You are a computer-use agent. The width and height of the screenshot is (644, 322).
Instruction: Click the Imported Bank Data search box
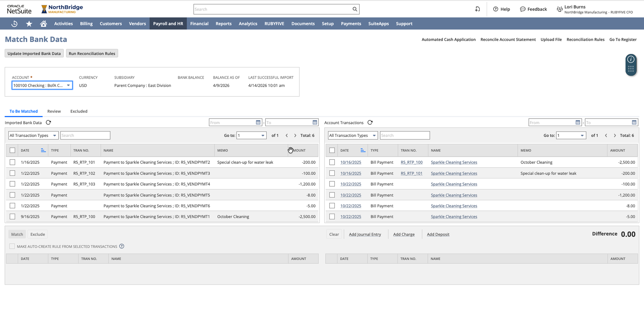(85, 135)
